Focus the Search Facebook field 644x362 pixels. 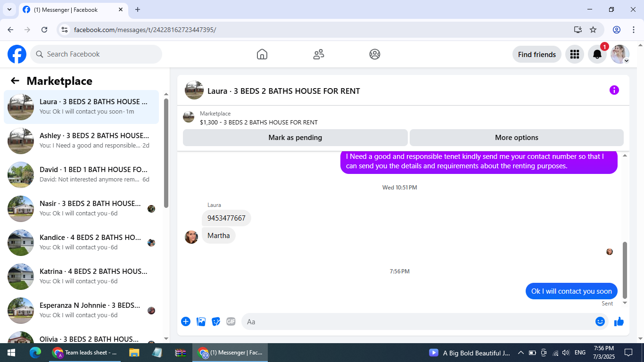[96, 54]
